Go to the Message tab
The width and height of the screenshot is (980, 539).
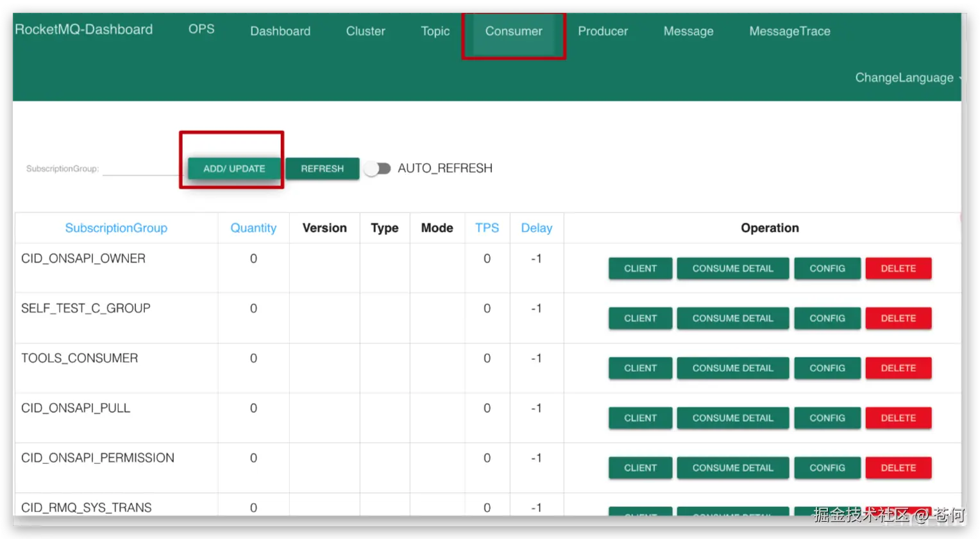[688, 31]
